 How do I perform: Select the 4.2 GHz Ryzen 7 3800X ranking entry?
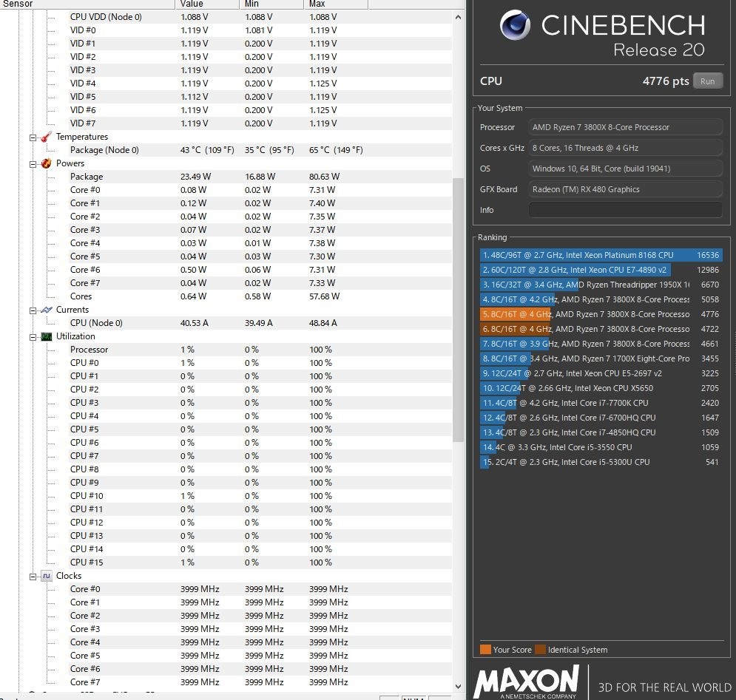coord(601,300)
